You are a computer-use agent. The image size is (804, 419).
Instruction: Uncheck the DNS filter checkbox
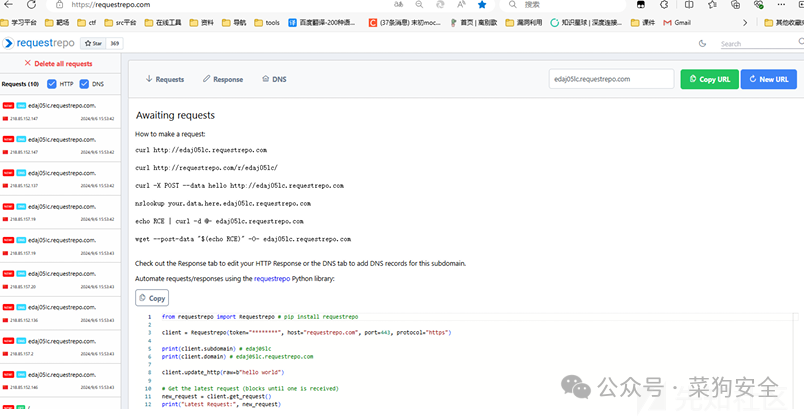point(84,84)
